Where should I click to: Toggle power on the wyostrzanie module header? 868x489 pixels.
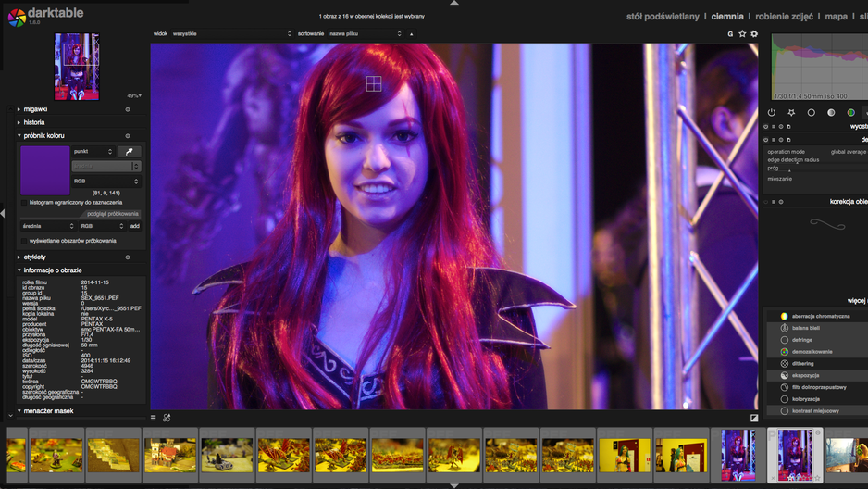[x=766, y=127]
